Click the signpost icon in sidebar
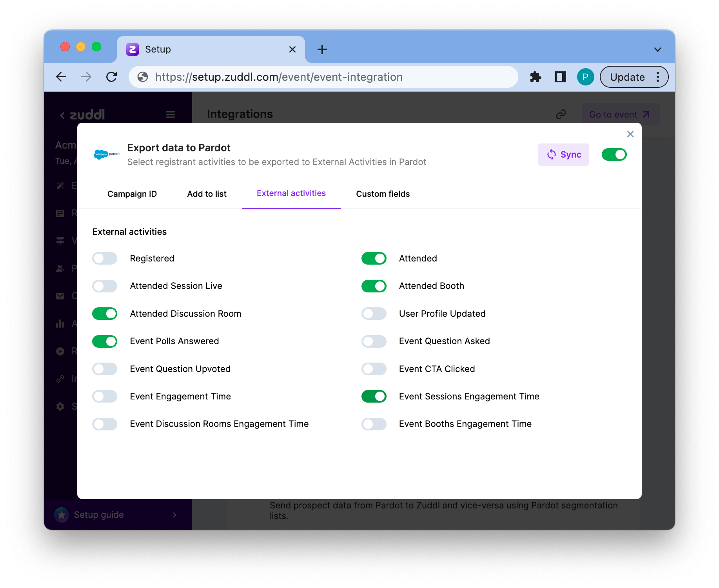719x588 pixels. 60,241
